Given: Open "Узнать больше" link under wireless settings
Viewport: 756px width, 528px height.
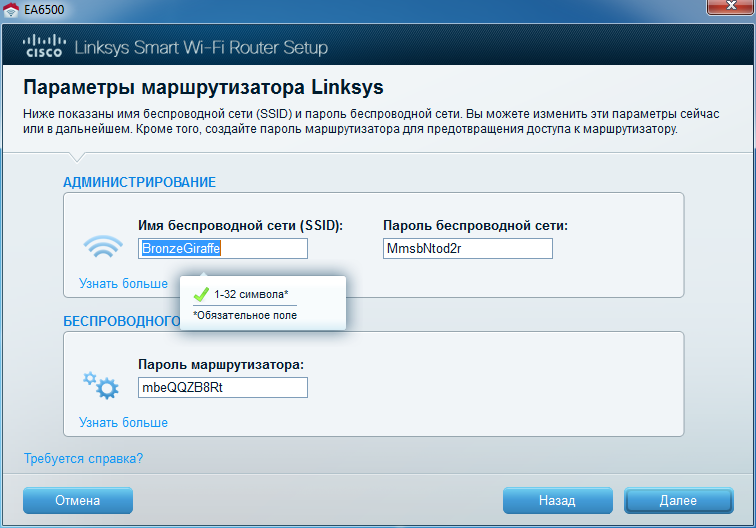Looking at the screenshot, I should (123, 283).
